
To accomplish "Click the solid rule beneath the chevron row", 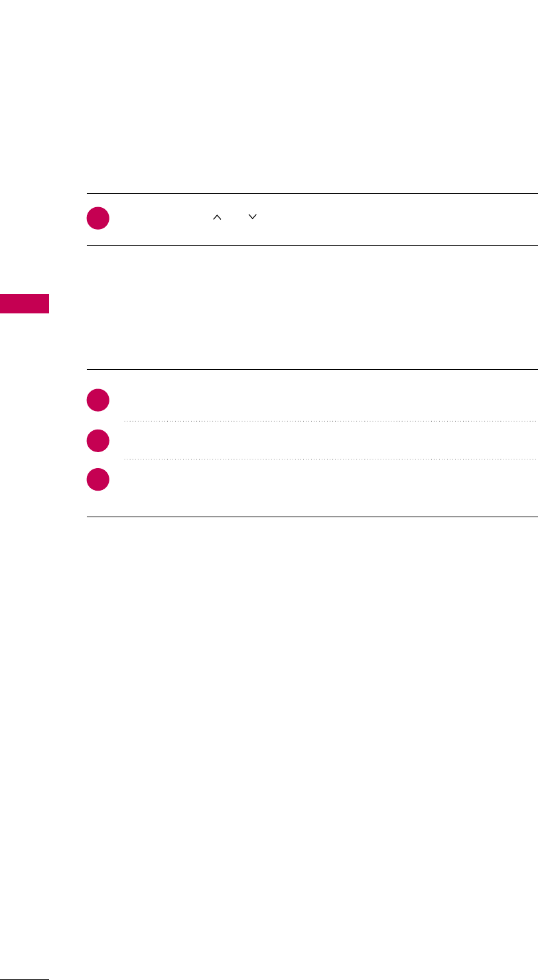I will coord(312,246).
